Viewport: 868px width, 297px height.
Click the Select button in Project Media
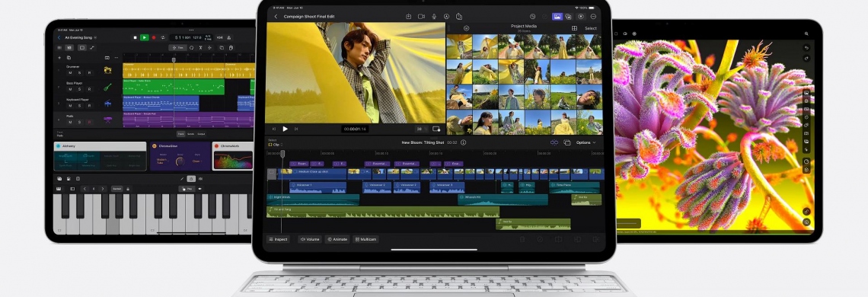(x=591, y=28)
